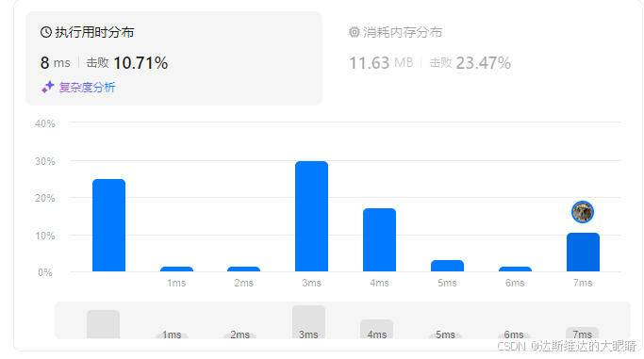644x359 pixels.
Task: Click the 3ms bar in bottom overview slider
Action: coord(309,322)
